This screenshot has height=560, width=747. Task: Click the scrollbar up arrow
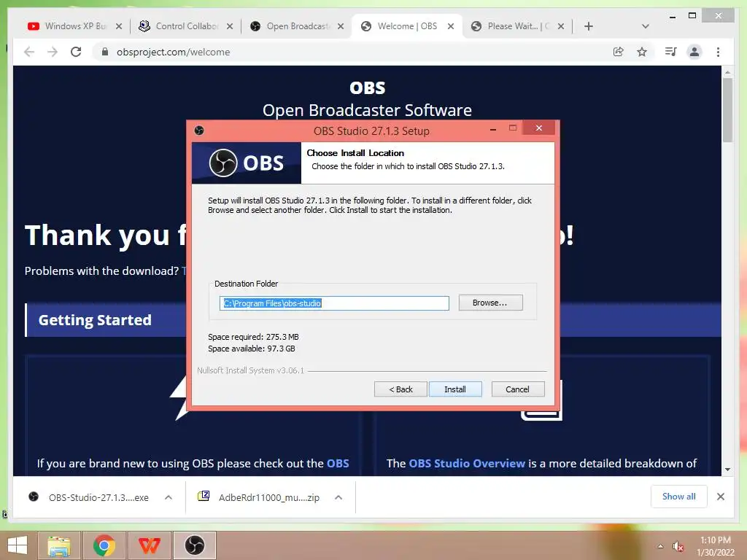[727, 72]
